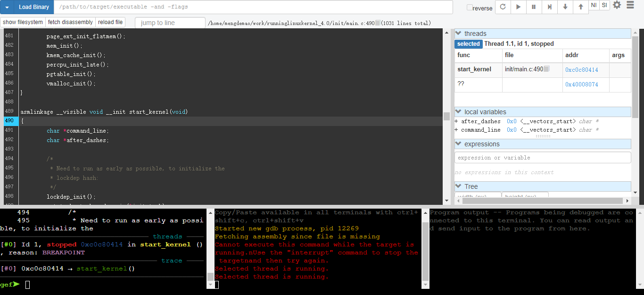This screenshot has height=295, width=644.
Task: Open the hamburger menu icon
Action: 630,5
